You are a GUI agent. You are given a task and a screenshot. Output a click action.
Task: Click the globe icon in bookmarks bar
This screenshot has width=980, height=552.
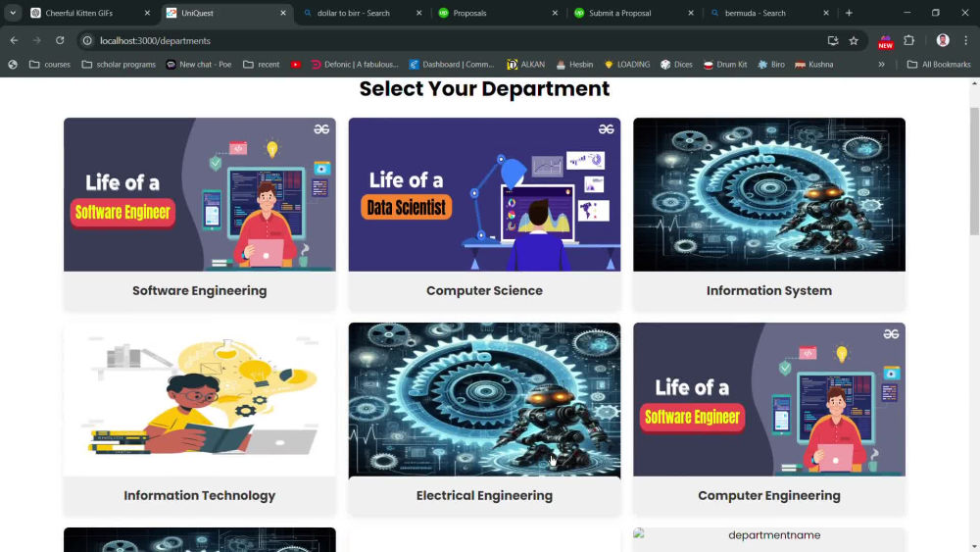coord(13,65)
